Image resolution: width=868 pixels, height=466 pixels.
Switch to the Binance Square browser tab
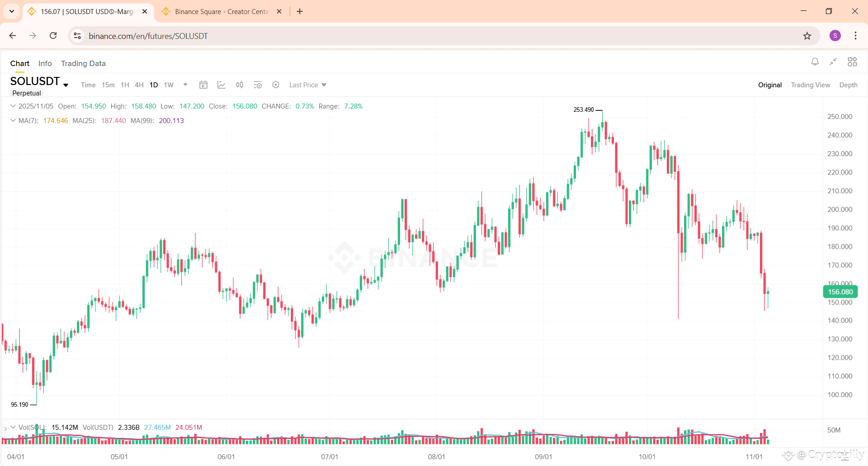(222, 11)
